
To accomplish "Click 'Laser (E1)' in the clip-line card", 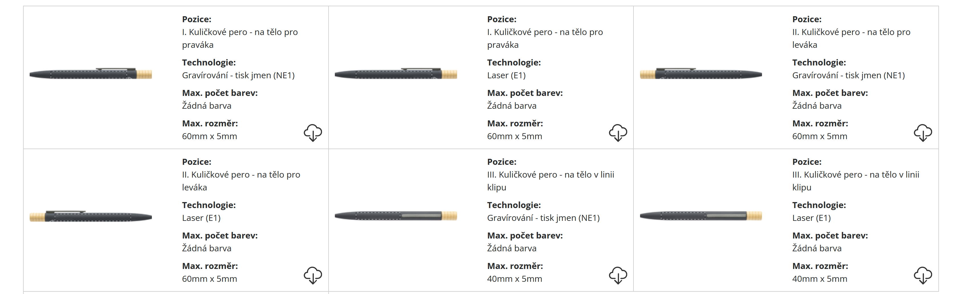I will click(x=811, y=218).
